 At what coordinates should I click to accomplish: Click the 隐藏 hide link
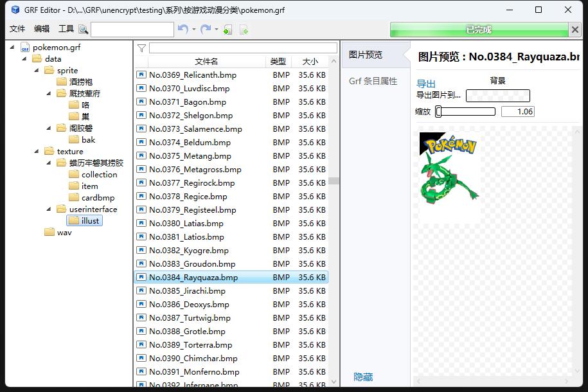tap(363, 377)
